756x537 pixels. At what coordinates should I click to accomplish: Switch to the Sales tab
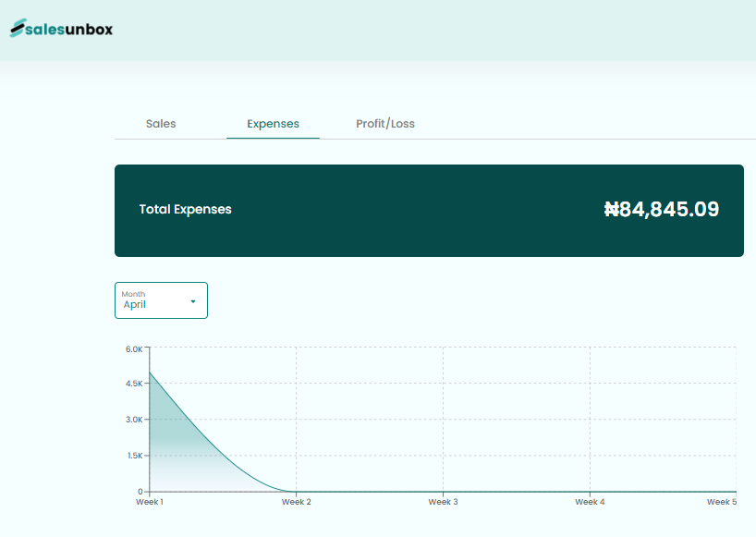[x=161, y=124]
